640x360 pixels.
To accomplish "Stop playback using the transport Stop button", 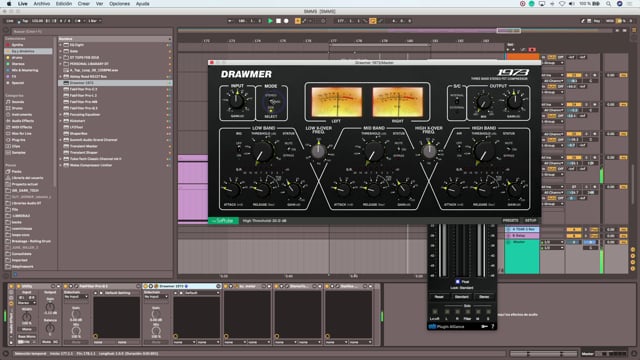I will [278, 21].
